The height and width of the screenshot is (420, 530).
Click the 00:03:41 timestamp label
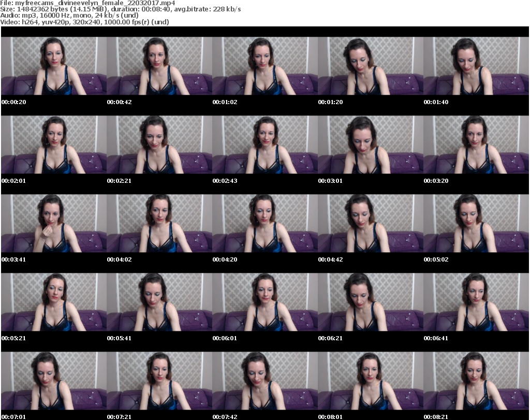pyautogui.click(x=13, y=259)
